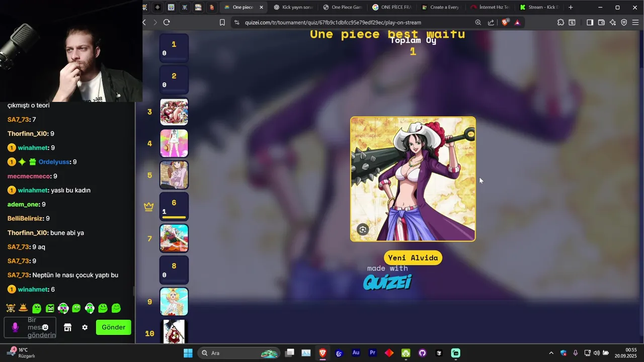Viewport: 644px width, 362px height.
Task: View site information in address bar
Action: [236, 22]
